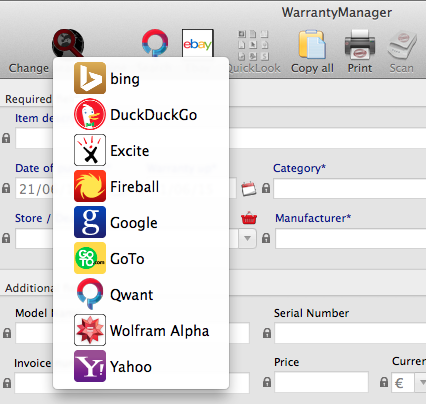This screenshot has width=426, height=404.
Task: Toggle the lock next to Price field
Action: pyautogui.click(x=267, y=382)
